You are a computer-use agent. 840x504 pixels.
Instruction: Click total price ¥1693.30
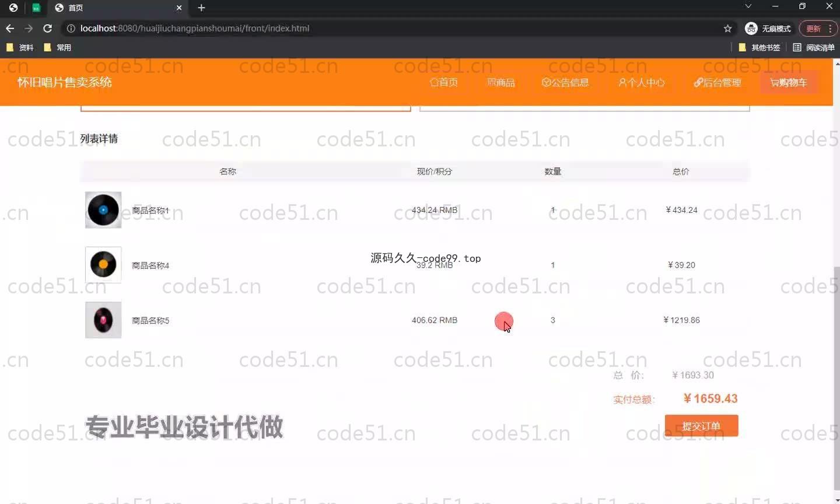693,375
